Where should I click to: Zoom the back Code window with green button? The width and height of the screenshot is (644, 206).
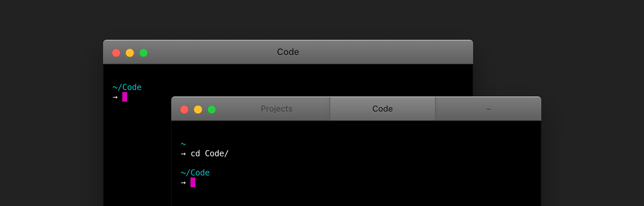pyautogui.click(x=144, y=53)
